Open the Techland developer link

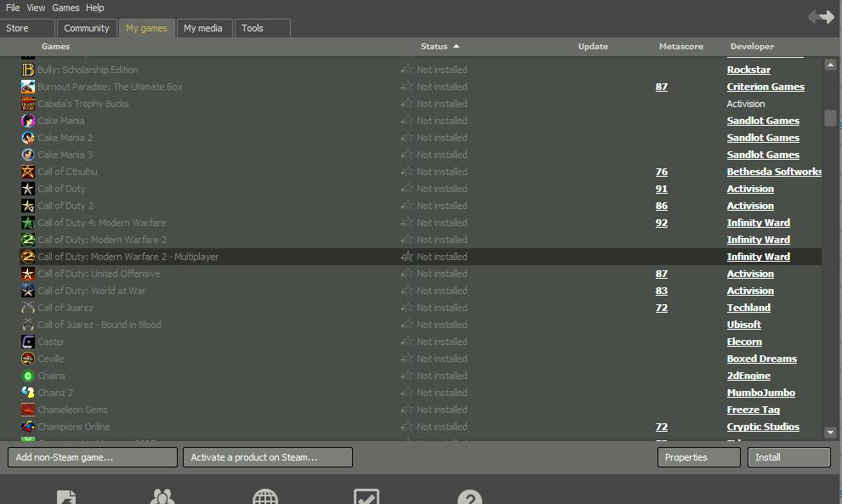pos(748,308)
